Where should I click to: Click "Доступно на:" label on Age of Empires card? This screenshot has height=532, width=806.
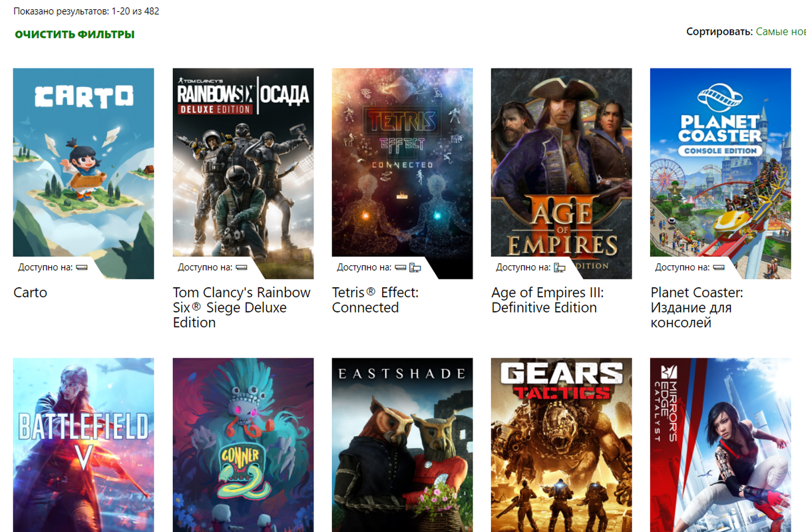click(x=524, y=267)
